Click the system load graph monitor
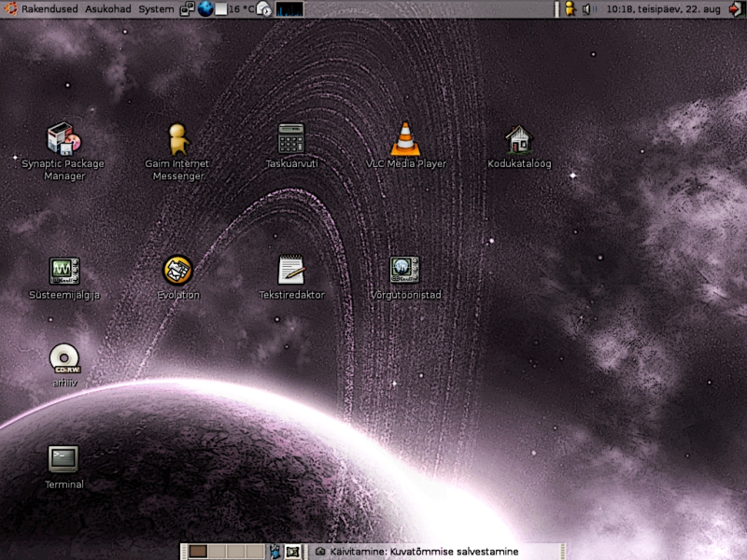 pos(289,9)
